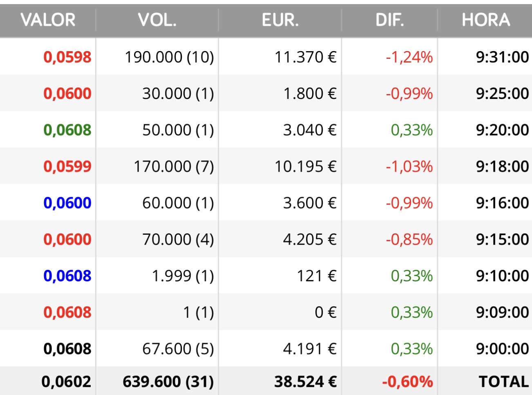Select the 10.195 € amount cell
The width and height of the screenshot is (532, 395).
(x=305, y=166)
